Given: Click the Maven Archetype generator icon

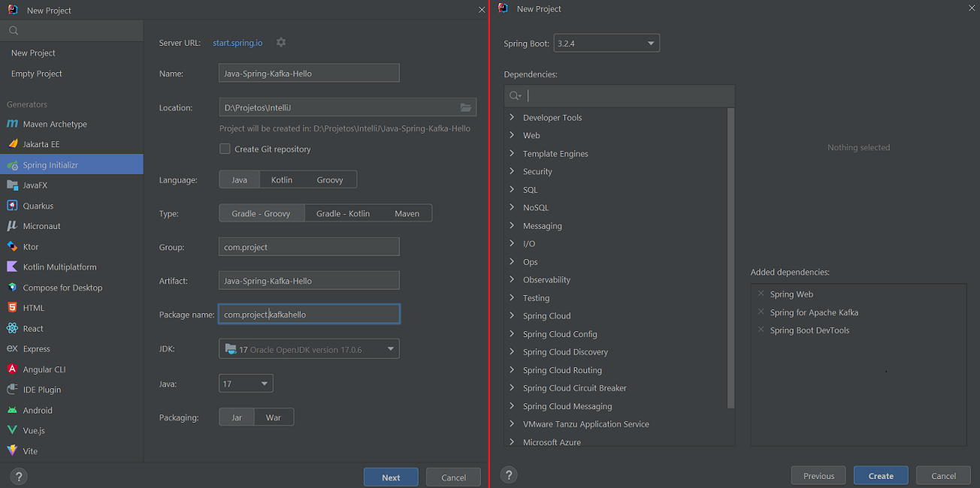Looking at the screenshot, I should [12, 124].
